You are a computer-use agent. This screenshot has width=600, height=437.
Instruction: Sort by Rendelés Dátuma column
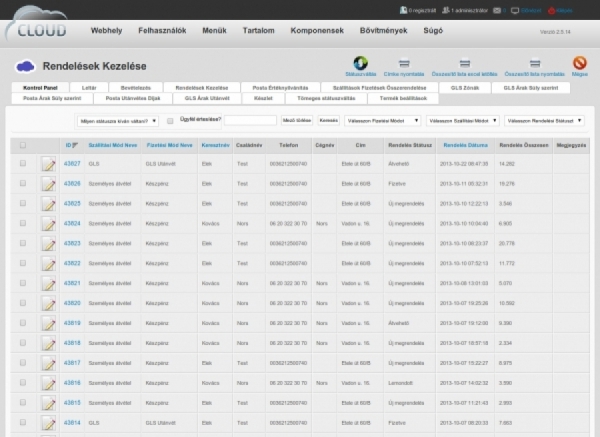coord(466,145)
